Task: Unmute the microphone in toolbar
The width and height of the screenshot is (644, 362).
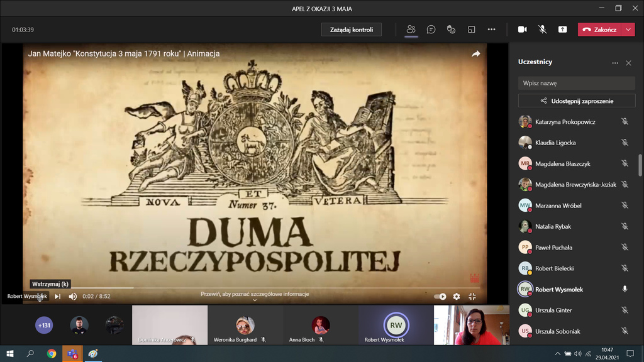Action: click(x=542, y=30)
